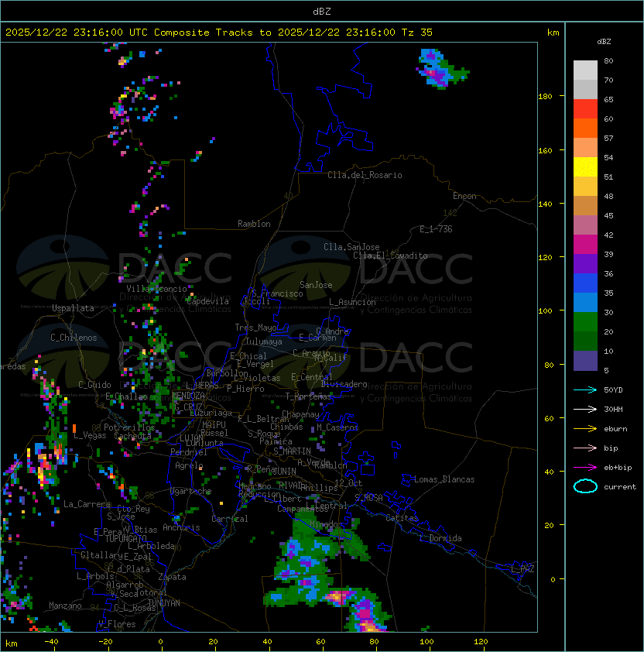Click the magenta eb+bip arrow symbol in legend
644x652 pixels.
pos(585,468)
